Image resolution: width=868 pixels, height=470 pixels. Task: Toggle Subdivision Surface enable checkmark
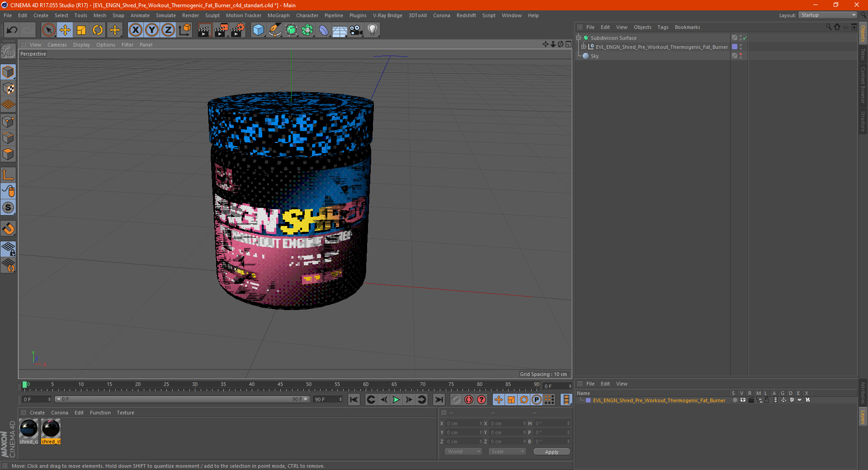coord(745,38)
